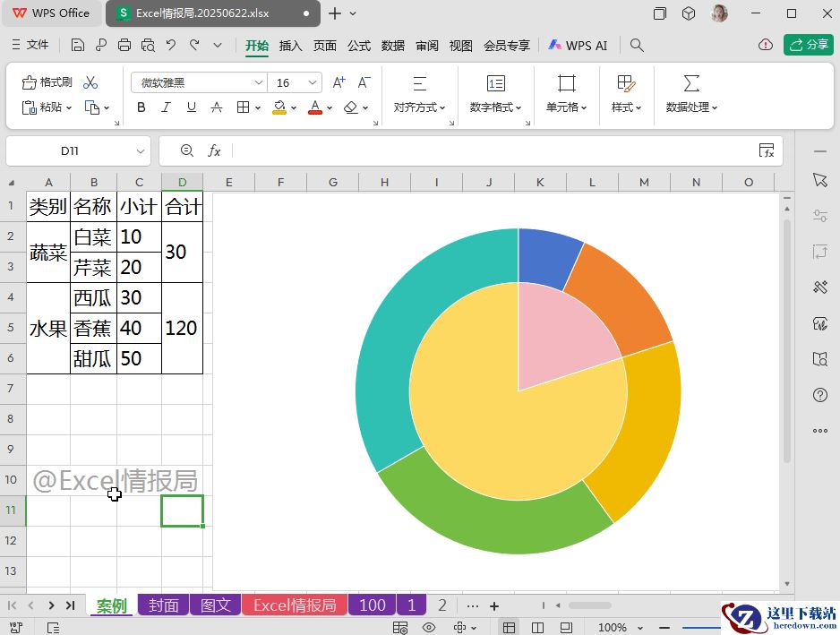Open the 公式 ribbon tab

point(359,46)
